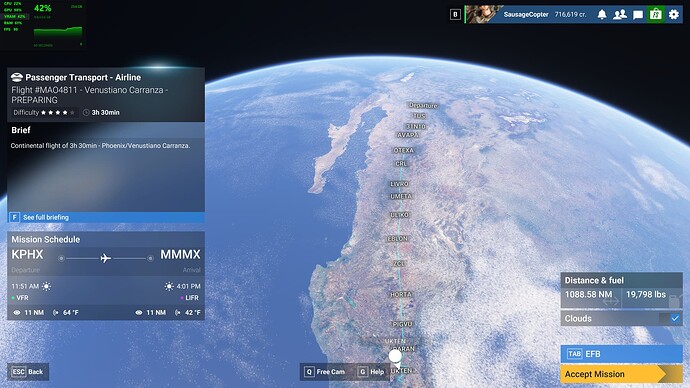Screen dimensions: 690x388
Task: Click the Distance & fuel heading
Action: 594,280
